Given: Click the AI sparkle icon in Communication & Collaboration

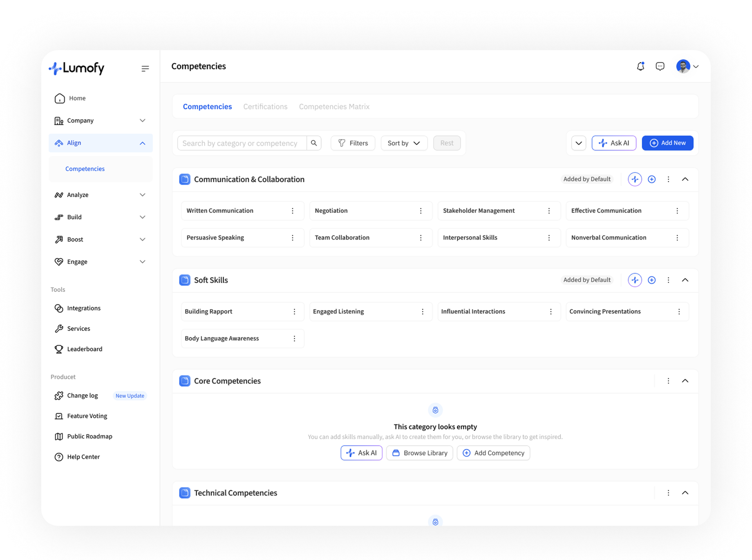Looking at the screenshot, I should coord(635,179).
